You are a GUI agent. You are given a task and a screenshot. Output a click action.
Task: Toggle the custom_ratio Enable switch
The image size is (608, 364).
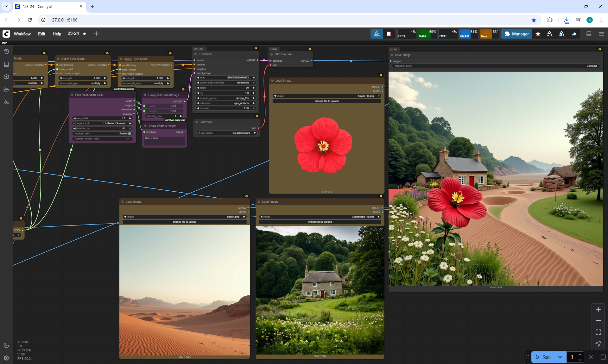129,133
